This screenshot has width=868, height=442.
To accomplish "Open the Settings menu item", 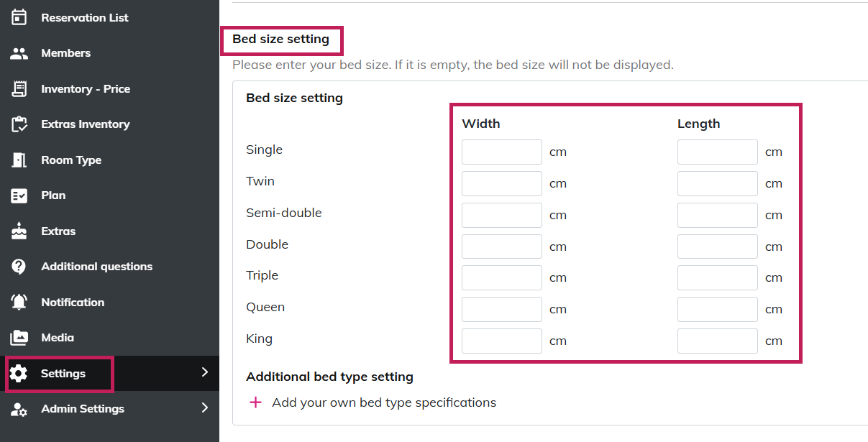I will [63, 374].
